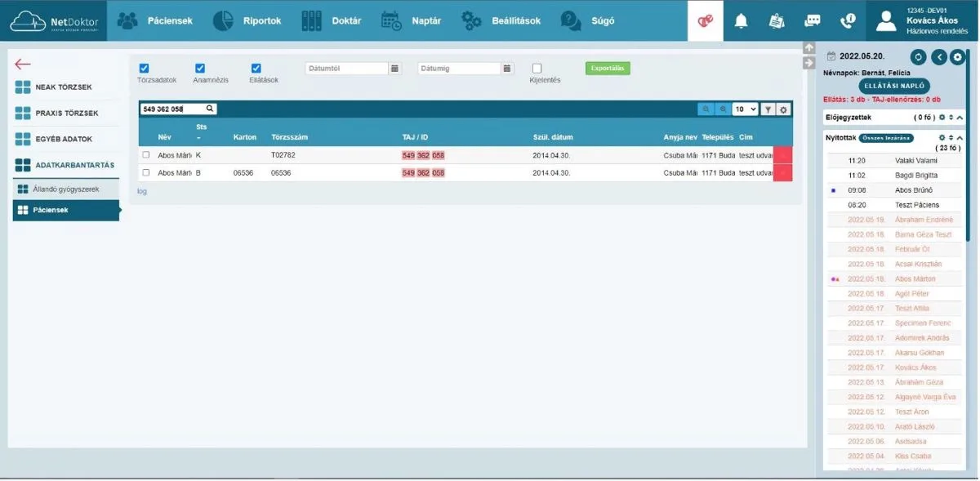Click the refresh round button
The height and width of the screenshot is (481, 980).
[918, 56]
